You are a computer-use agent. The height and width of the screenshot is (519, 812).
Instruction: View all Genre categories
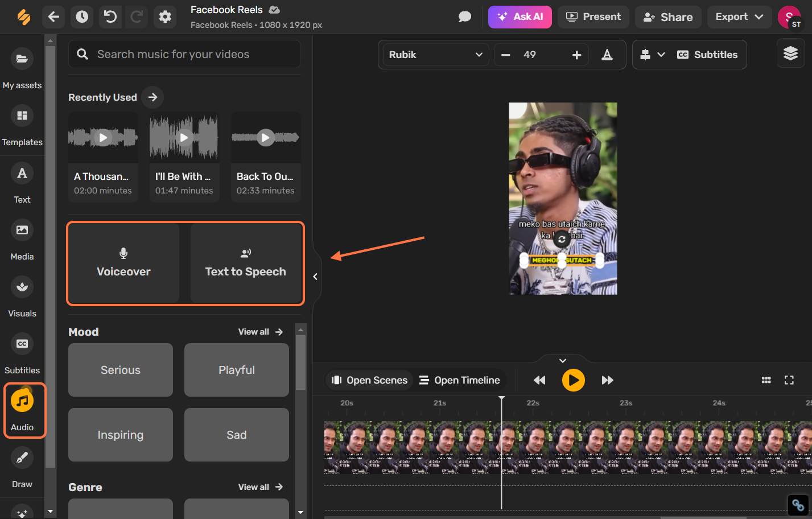pyautogui.click(x=261, y=487)
